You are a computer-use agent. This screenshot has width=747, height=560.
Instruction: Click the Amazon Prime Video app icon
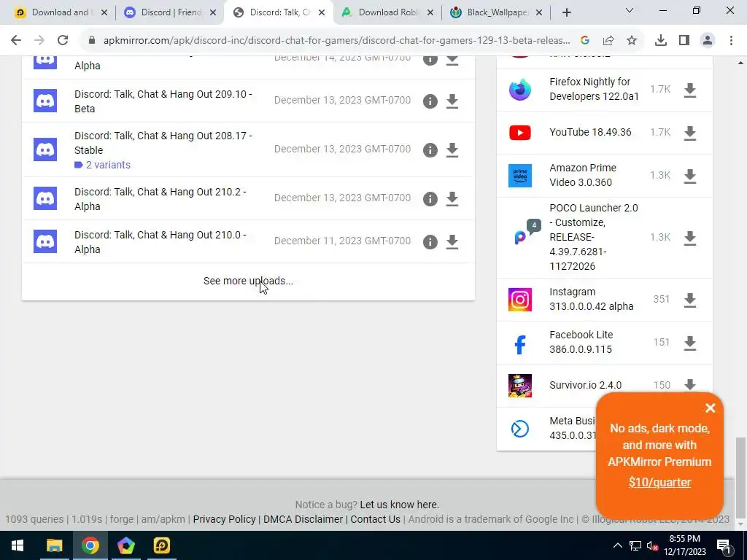[x=519, y=175]
